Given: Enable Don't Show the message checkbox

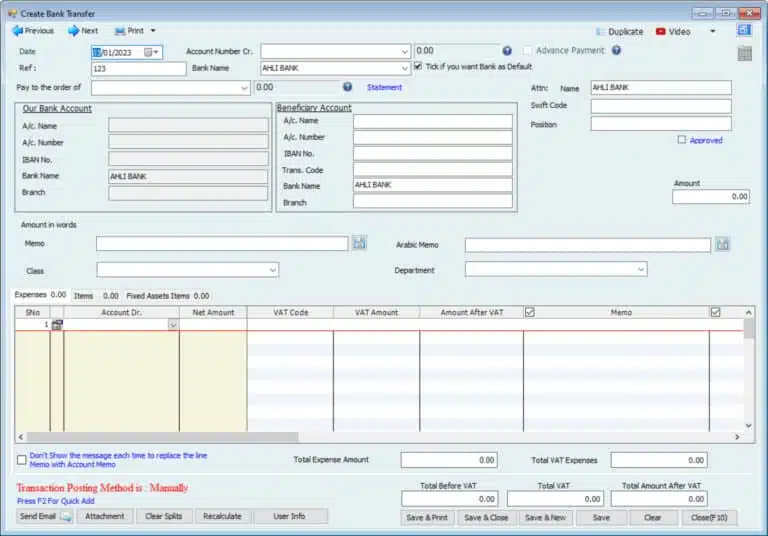Looking at the screenshot, I should coord(22,460).
